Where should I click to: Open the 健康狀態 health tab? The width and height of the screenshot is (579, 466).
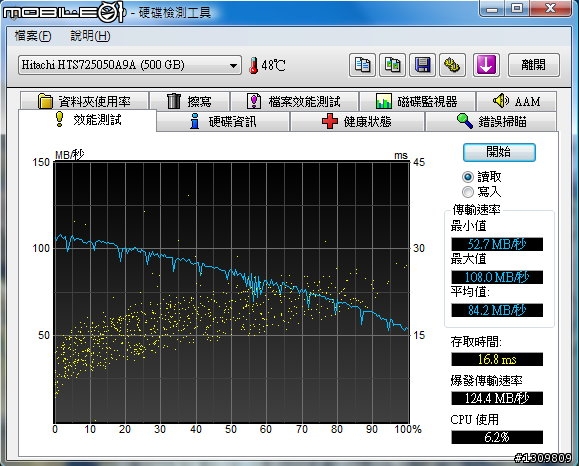point(357,121)
